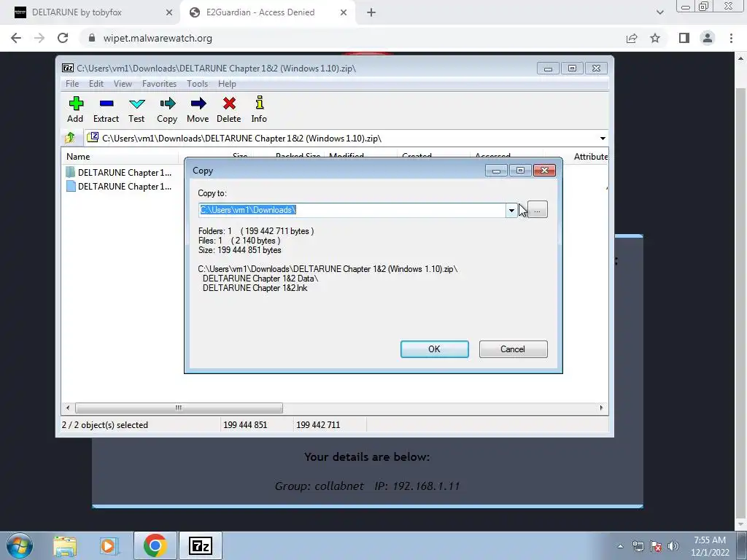The image size is (747, 560).
Task: Open the View menu
Action: click(x=123, y=84)
